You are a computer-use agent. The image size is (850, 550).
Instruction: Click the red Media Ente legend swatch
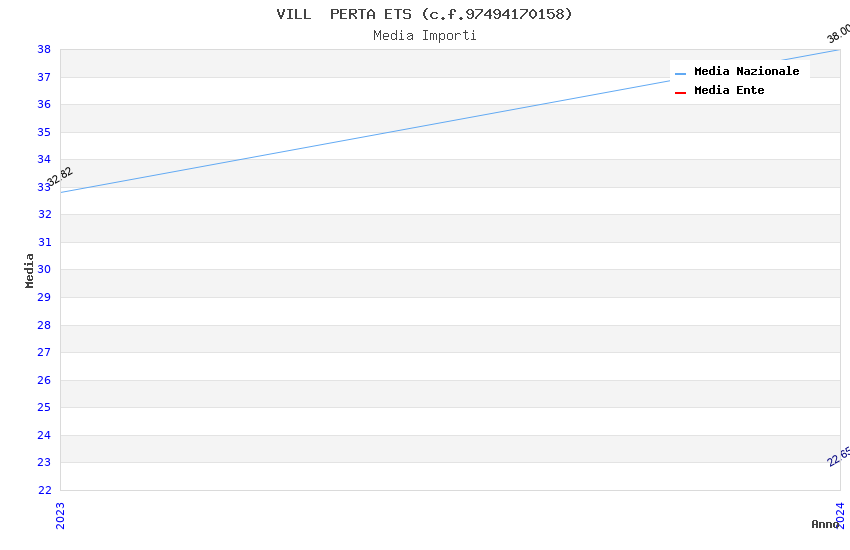(x=680, y=92)
